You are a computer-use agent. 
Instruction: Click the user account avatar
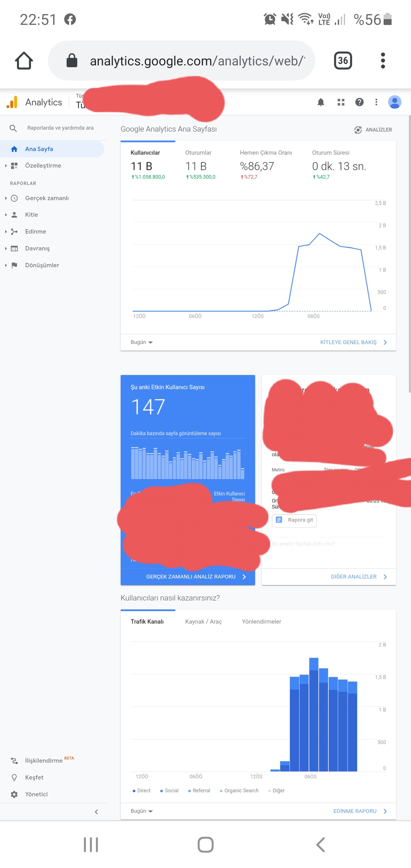394,102
